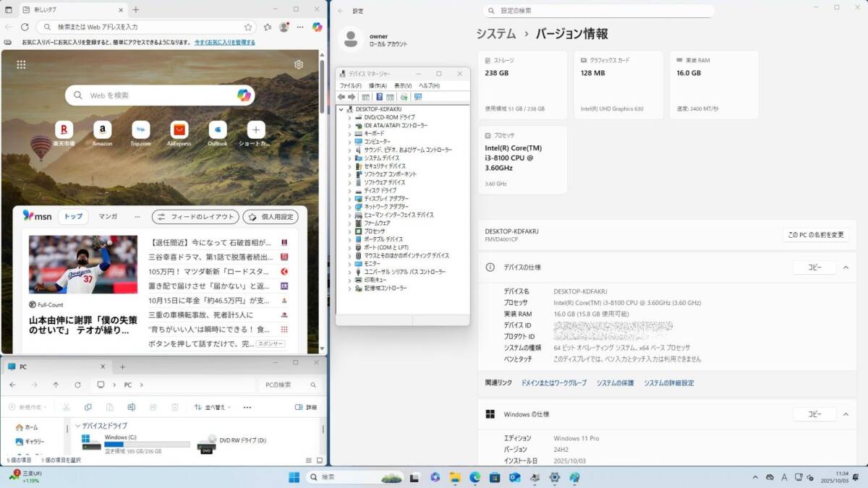Collapse the デバイスの仕様 section chevron
The width and height of the screenshot is (868, 488).
point(845,267)
